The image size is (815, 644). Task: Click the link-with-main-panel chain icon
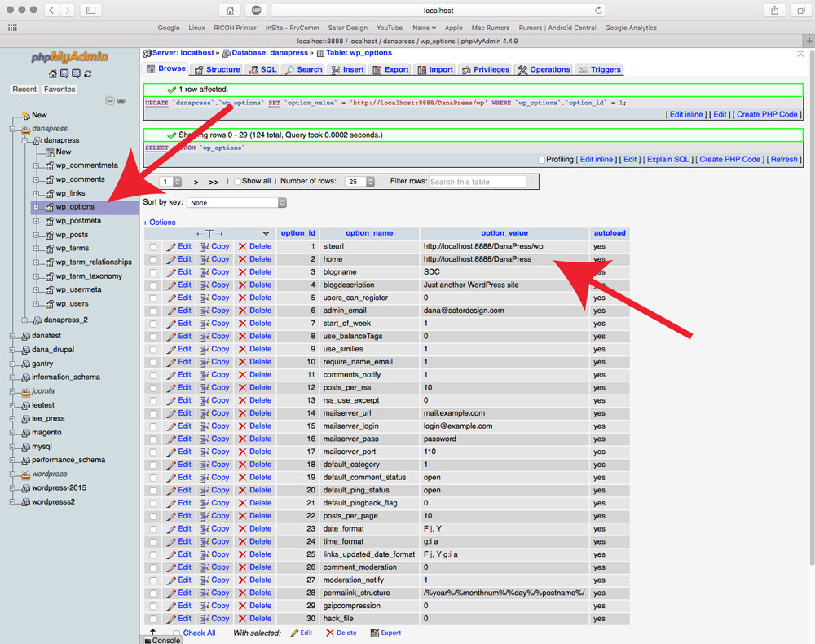click(121, 101)
